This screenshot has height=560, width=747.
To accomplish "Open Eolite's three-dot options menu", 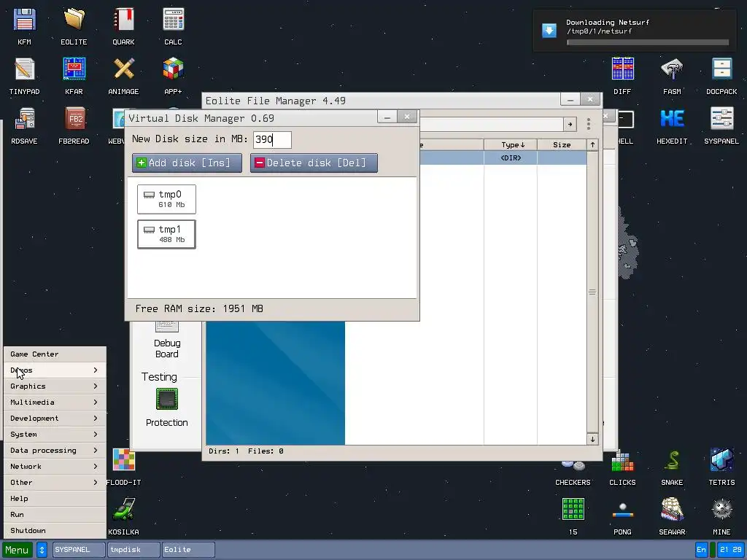I will pos(589,124).
